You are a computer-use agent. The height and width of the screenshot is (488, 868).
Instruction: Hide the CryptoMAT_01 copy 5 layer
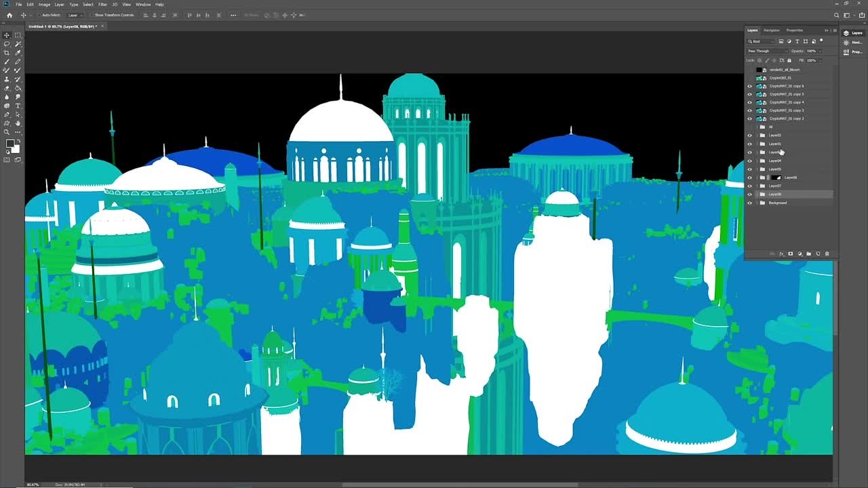point(749,94)
